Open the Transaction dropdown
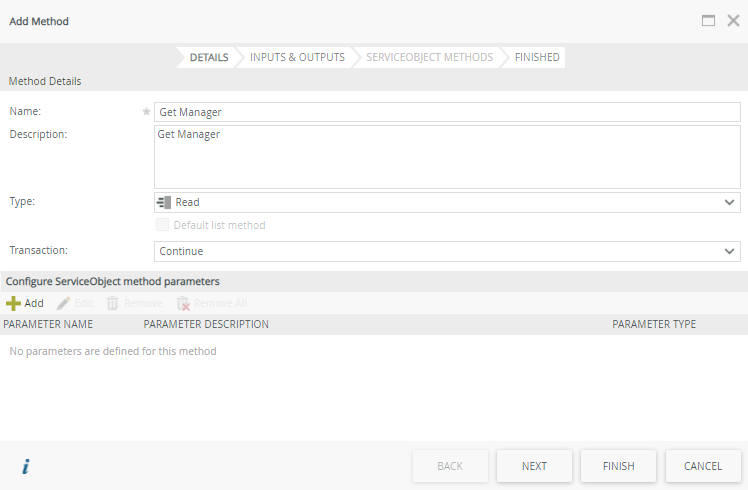Viewport: 748px width, 490px height. coord(447,251)
